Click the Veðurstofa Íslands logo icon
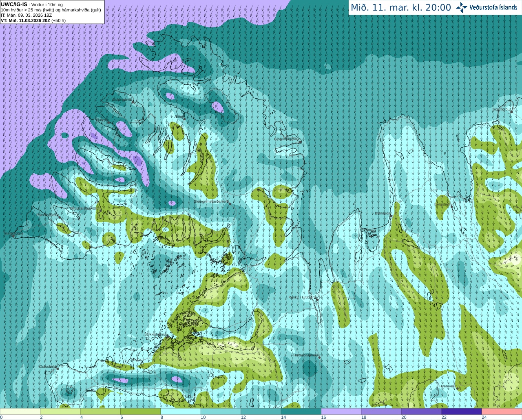The image size is (522, 420). tap(461, 7)
